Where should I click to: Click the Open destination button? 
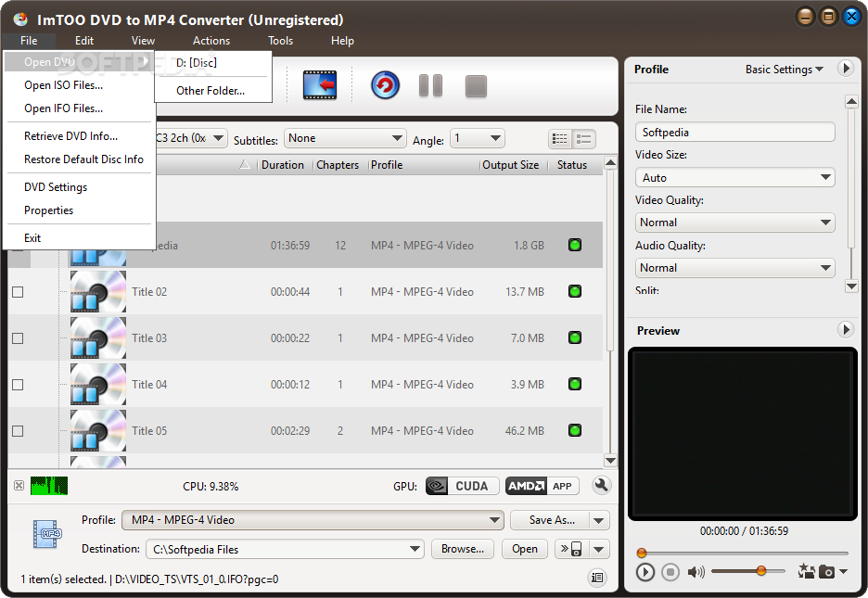(524, 549)
